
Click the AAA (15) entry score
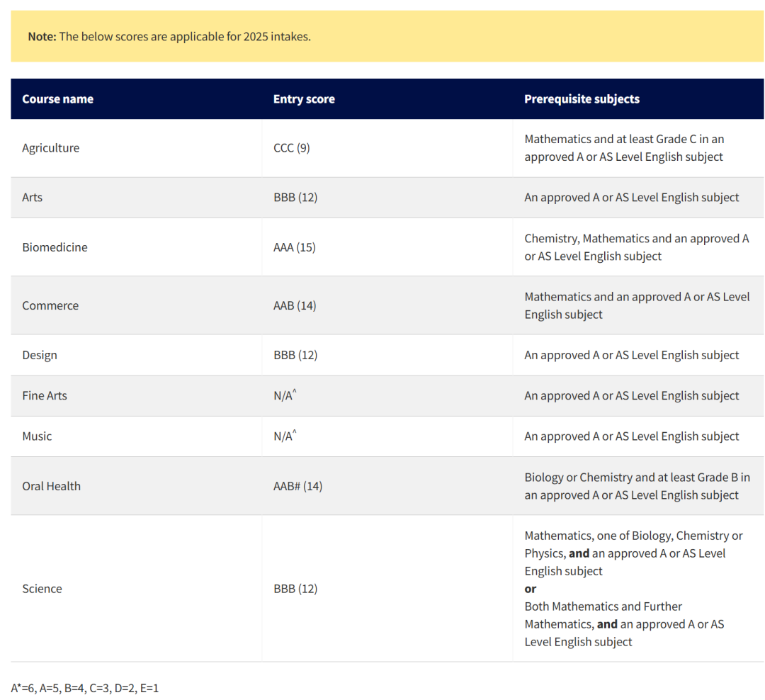(x=294, y=247)
